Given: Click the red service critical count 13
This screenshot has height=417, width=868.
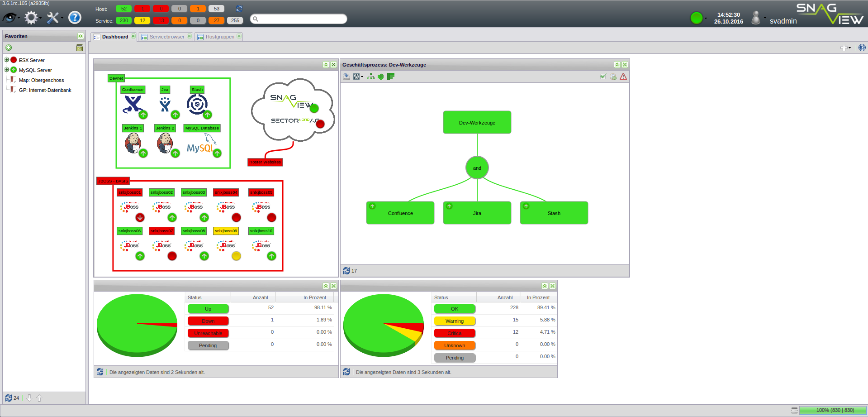Looking at the screenshot, I should [x=161, y=20].
